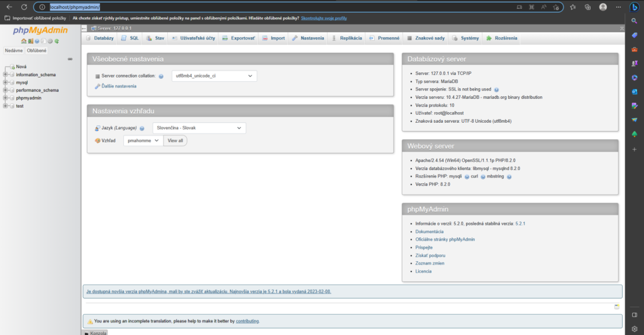Viewport: 644px width, 335px height.
Task: Click the Home icon under phpMyAdmin logo
Action: pos(23,42)
